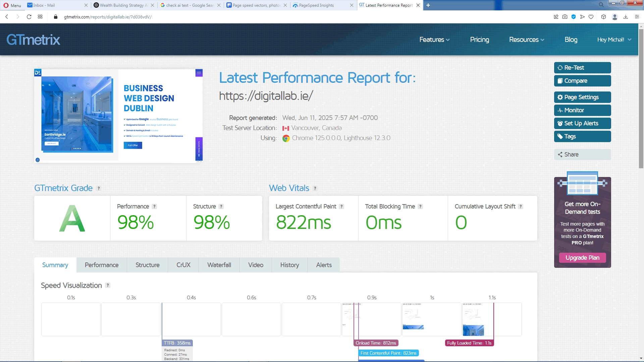Image resolution: width=644 pixels, height=362 pixels.
Task: Click Set Up Alerts button
Action: (582, 123)
